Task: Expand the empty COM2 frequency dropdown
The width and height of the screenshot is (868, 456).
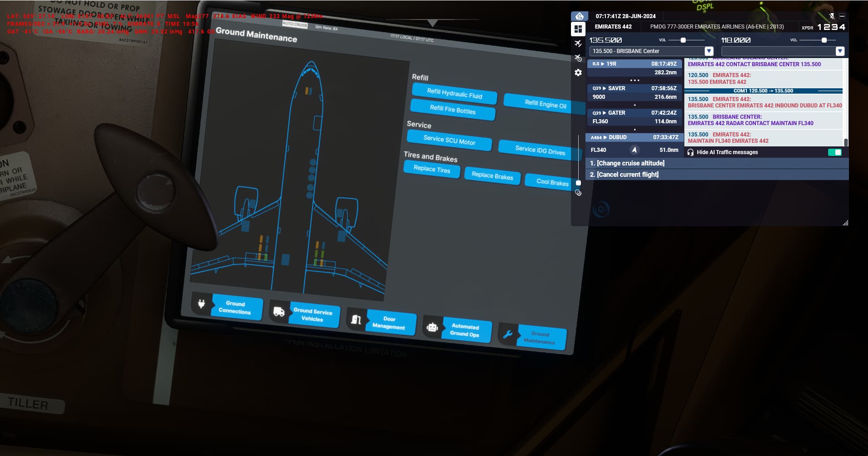Action: [840, 51]
